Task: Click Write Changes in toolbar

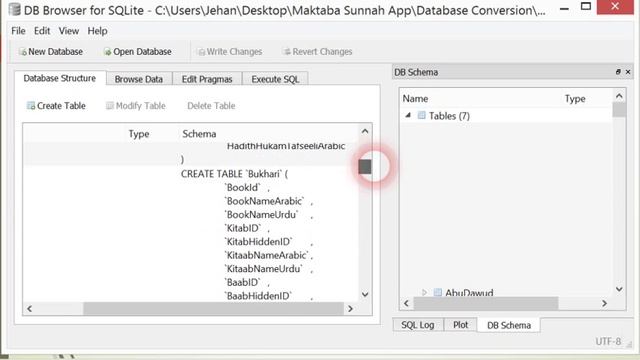Action: 230,52
